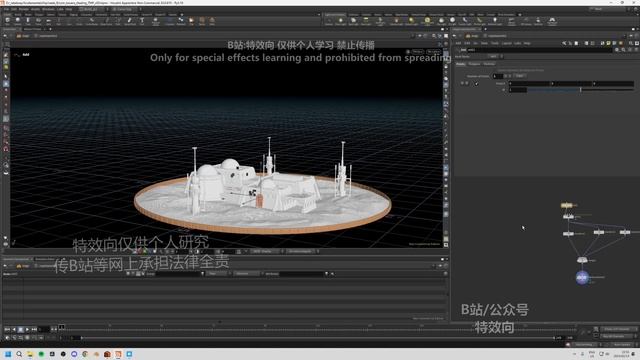The image size is (640, 360).
Task: Open File Explorer from the taskbar
Action: pyautogui.click(x=30, y=354)
